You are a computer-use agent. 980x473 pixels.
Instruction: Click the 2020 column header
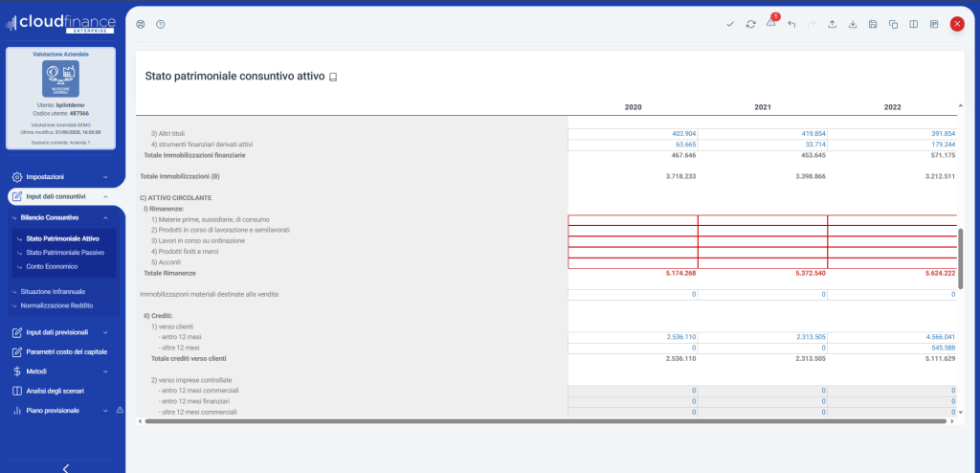[x=633, y=107]
